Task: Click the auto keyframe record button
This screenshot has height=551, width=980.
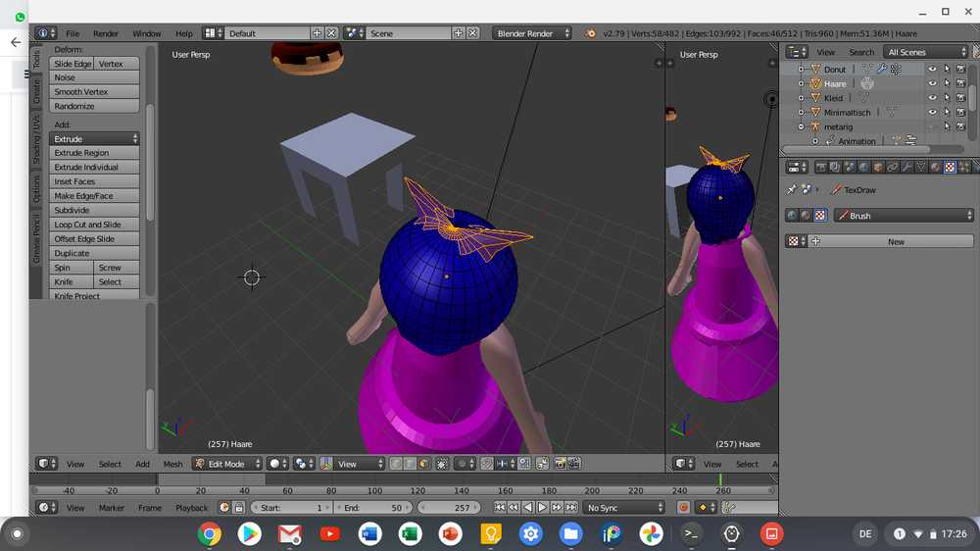Action: [684, 508]
